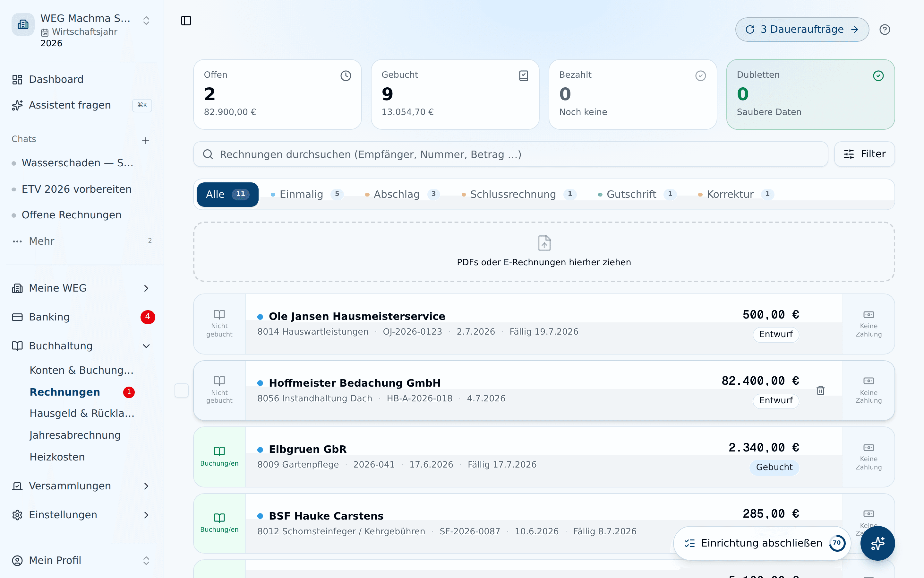Switch to the Korrektur tab
Image resolution: width=924 pixels, height=578 pixels.
[736, 194]
